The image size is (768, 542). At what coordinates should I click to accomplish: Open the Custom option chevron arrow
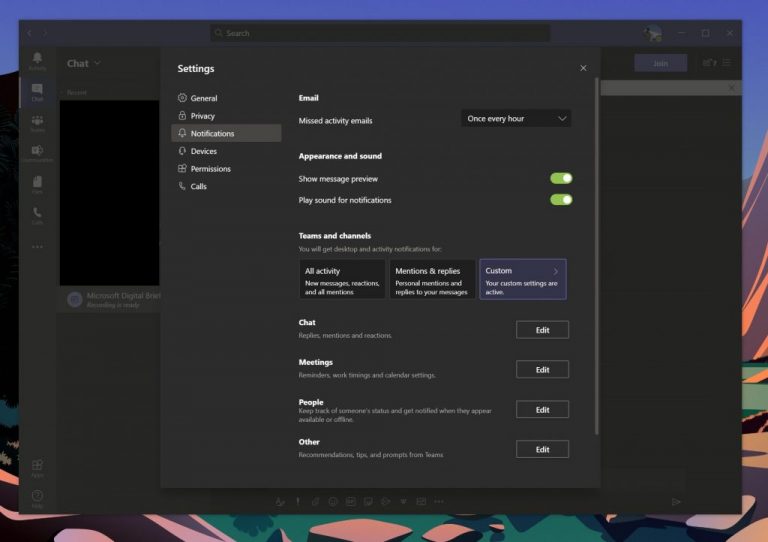(x=556, y=271)
